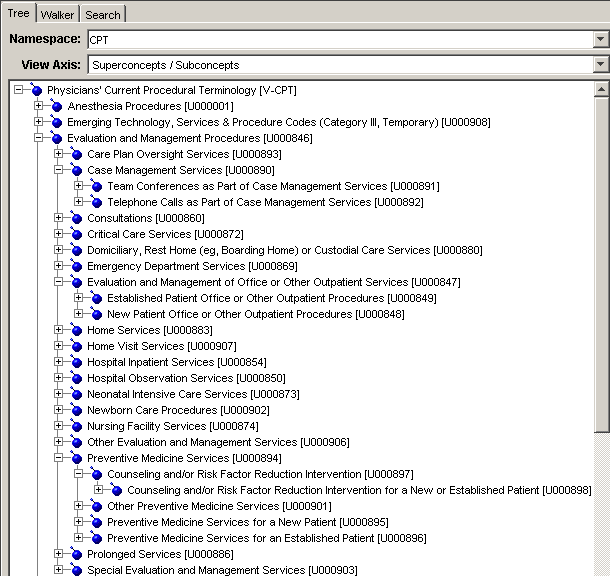The image size is (610, 576).
Task: Collapse Counseling and/or Risk Factor Reduction Intervention [U000897]
Action: tap(79, 474)
